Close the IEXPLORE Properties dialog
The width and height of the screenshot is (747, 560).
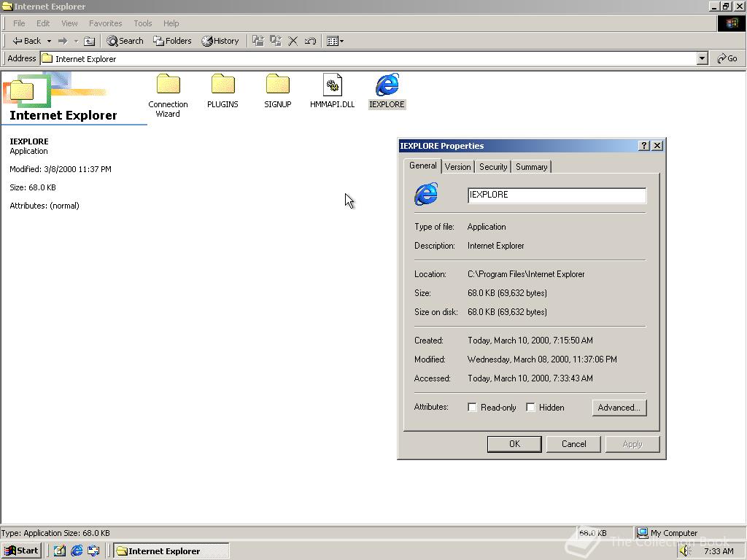(x=657, y=146)
